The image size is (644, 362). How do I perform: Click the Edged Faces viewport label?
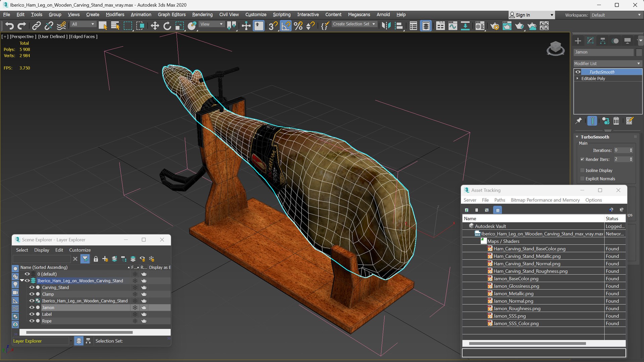[83, 37]
